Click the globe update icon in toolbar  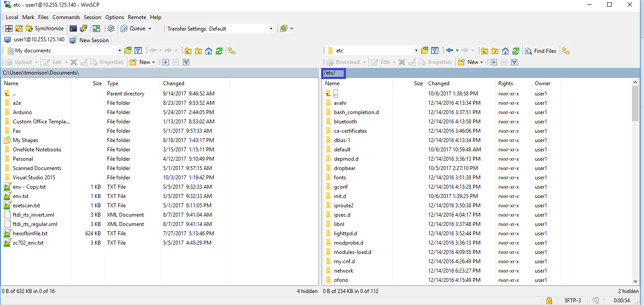coord(284,28)
